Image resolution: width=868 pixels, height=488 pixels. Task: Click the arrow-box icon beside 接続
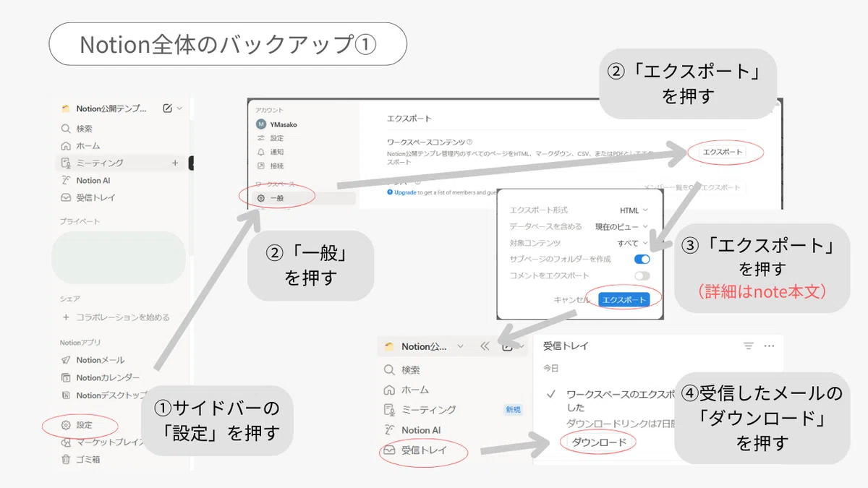point(261,166)
